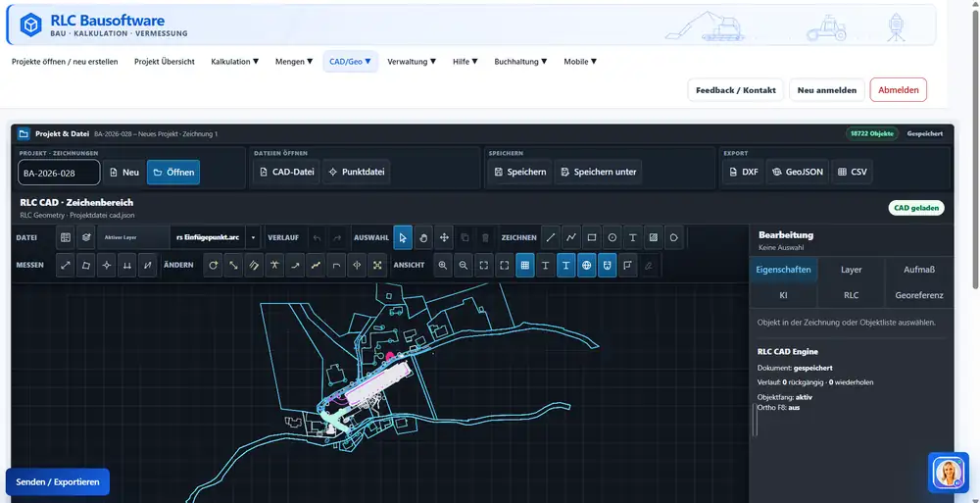Viewport: 980px width, 503px height.
Task: Copy selection with the duplicate icon
Action: (465, 237)
